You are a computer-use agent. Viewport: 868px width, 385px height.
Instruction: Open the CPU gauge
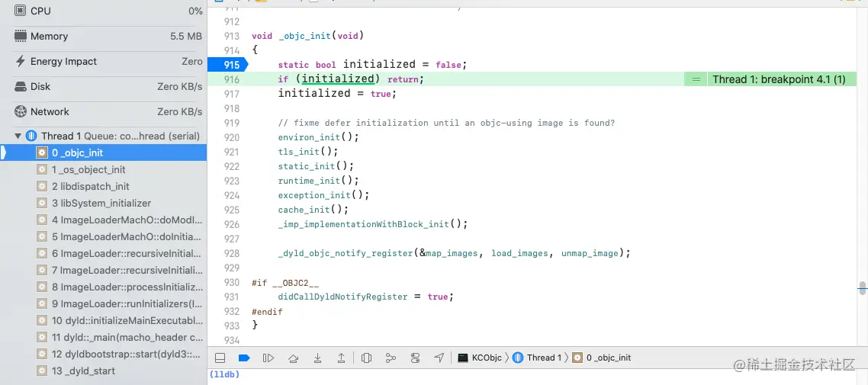click(108, 11)
